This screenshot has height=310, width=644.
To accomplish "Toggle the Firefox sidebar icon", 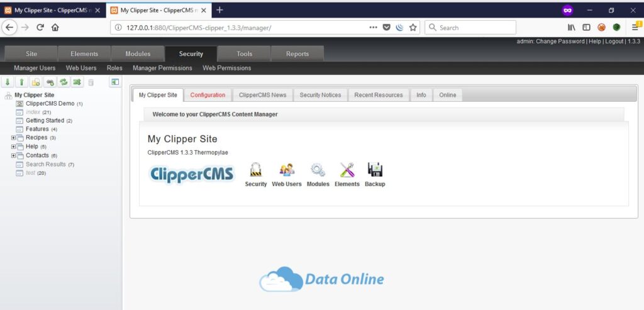I will [587, 28].
